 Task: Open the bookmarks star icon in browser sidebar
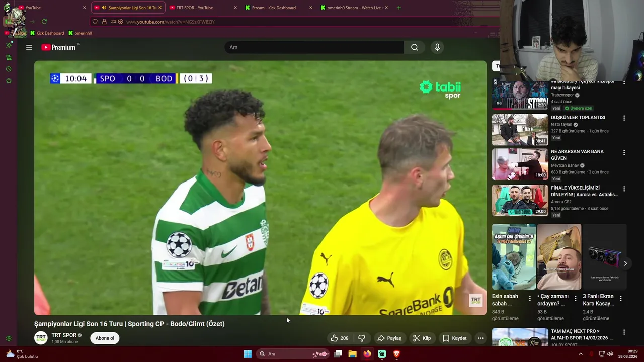(9, 81)
